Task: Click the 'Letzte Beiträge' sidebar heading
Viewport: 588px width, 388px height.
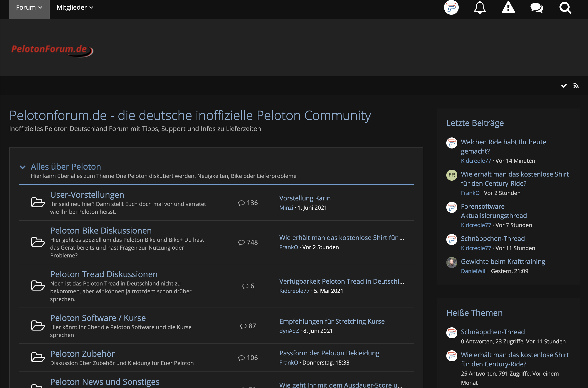Action: tap(475, 123)
